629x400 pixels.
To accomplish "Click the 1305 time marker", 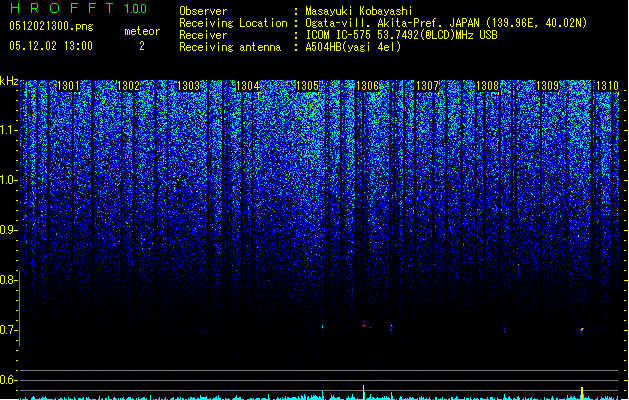I will pos(307,86).
